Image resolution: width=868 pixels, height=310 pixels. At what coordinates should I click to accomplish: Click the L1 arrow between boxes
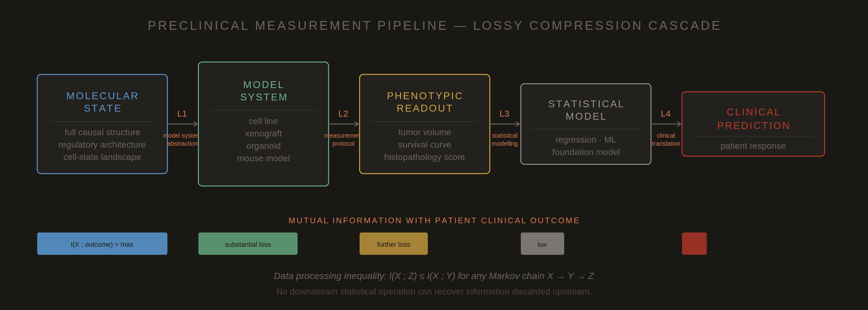(183, 124)
